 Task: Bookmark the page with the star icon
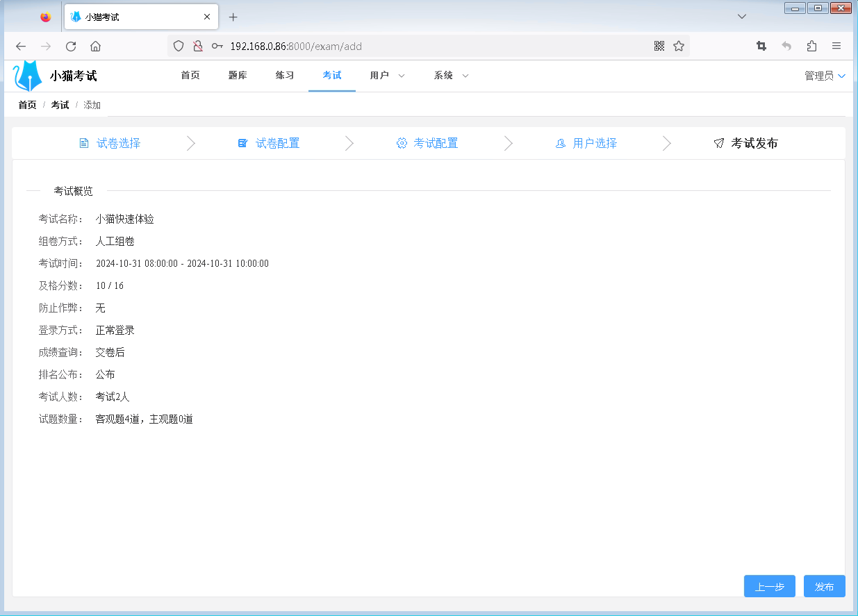click(678, 46)
